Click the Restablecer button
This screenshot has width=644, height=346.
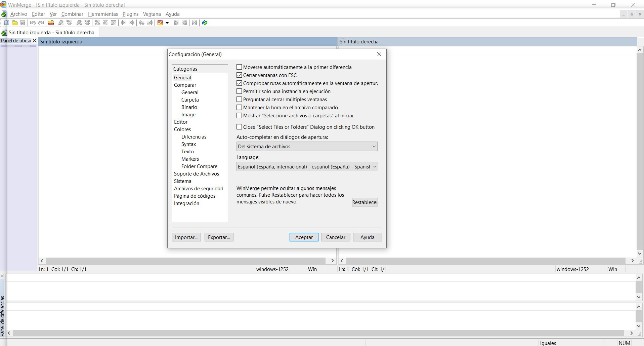coord(365,202)
